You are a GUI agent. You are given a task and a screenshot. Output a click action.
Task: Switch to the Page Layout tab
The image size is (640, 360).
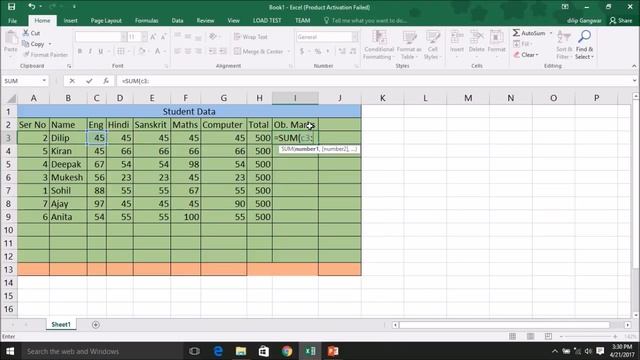(106, 20)
